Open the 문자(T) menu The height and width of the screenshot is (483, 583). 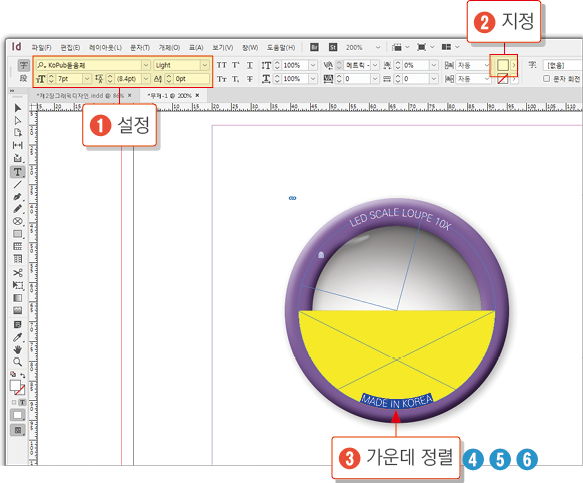coord(140,48)
